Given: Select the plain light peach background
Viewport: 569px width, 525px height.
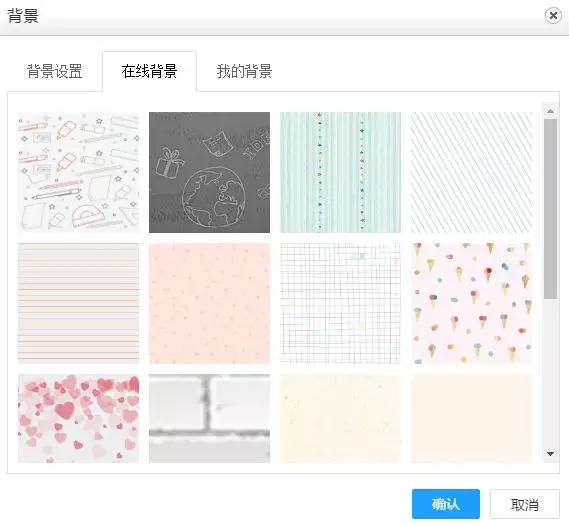Looking at the screenshot, I should pyautogui.click(x=471, y=419).
